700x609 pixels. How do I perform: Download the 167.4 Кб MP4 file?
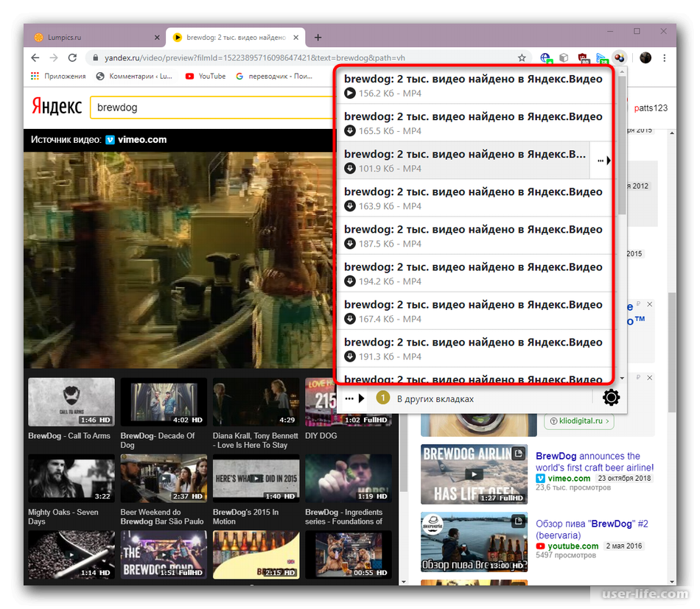[349, 319]
